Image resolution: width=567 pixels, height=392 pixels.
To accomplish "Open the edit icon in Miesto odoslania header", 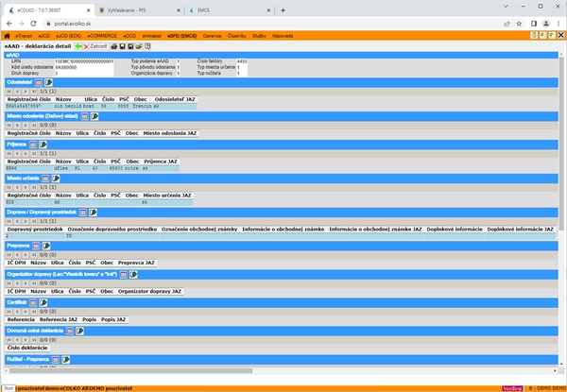I will click(x=94, y=116).
